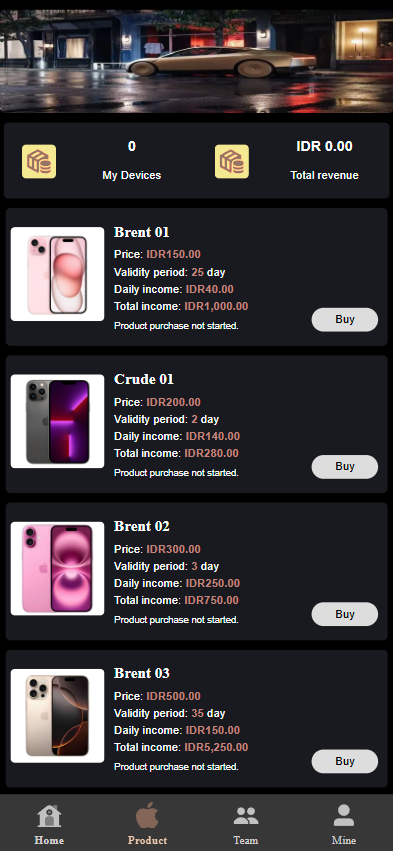This screenshot has width=393, height=851.
Task: Open the dark iPhone image for Crude 01
Action: pyautogui.click(x=58, y=421)
